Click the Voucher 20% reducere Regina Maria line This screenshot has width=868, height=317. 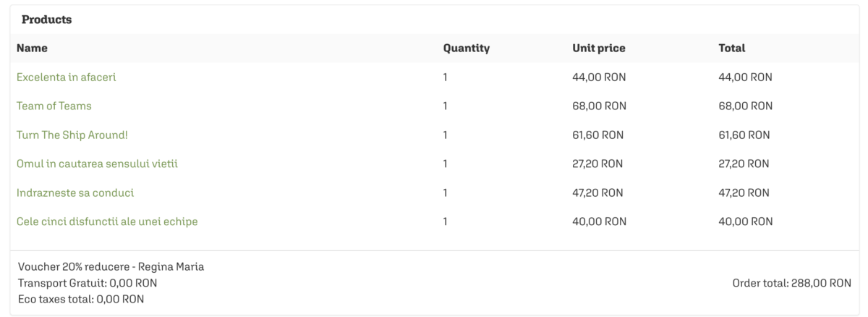(x=111, y=266)
